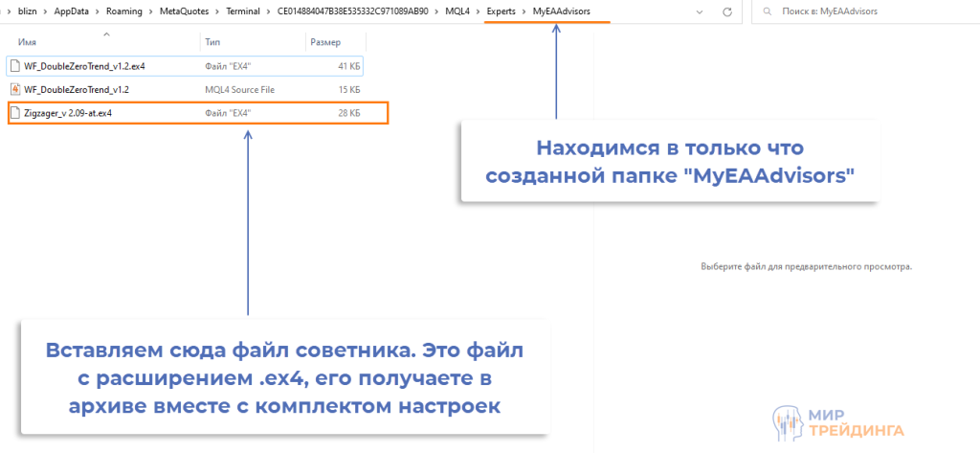Select the Zigzager_v 2.09-at.ex4 file name
Viewport: 980px width, 453px height.
(68, 113)
